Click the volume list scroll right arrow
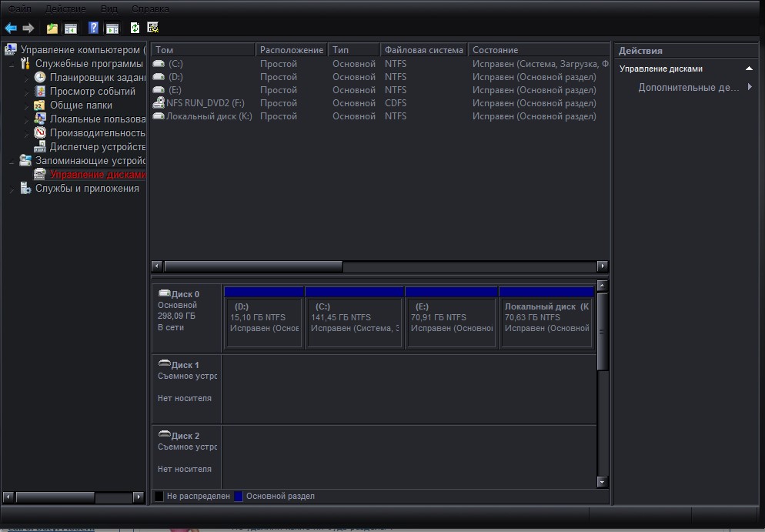This screenshot has width=765, height=532. coord(603,266)
